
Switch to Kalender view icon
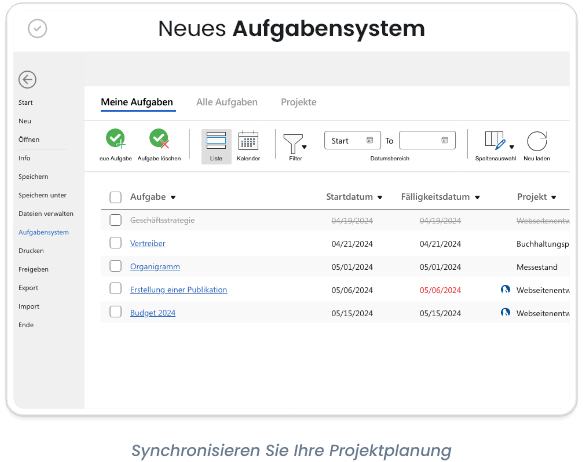[248, 140]
